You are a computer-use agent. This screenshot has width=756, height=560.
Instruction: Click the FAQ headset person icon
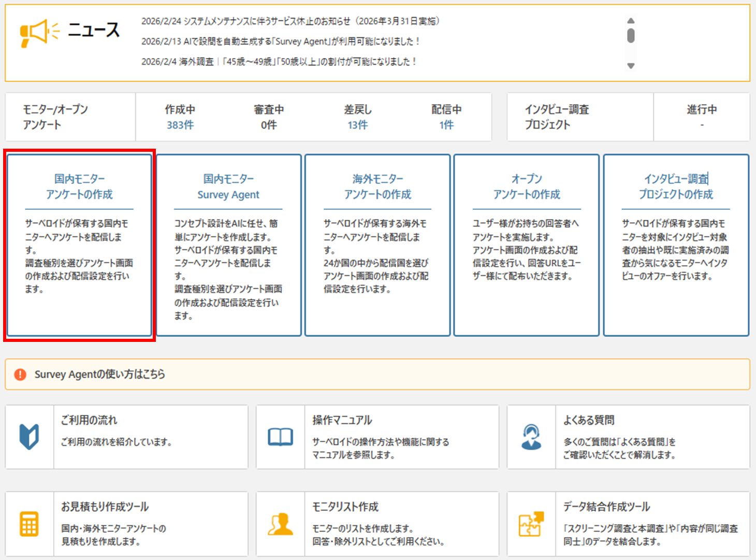[531, 437]
